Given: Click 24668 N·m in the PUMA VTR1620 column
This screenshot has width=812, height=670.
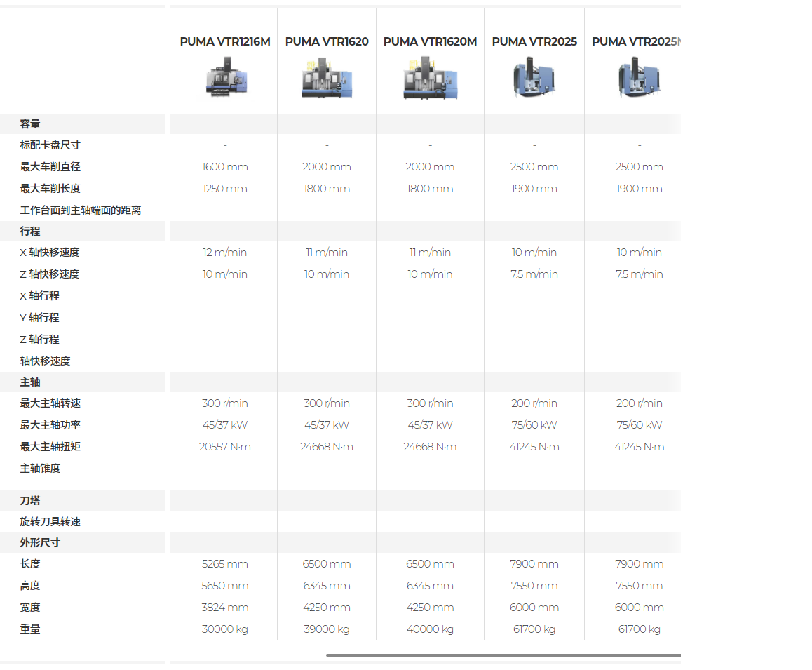Looking at the screenshot, I should (x=327, y=447).
